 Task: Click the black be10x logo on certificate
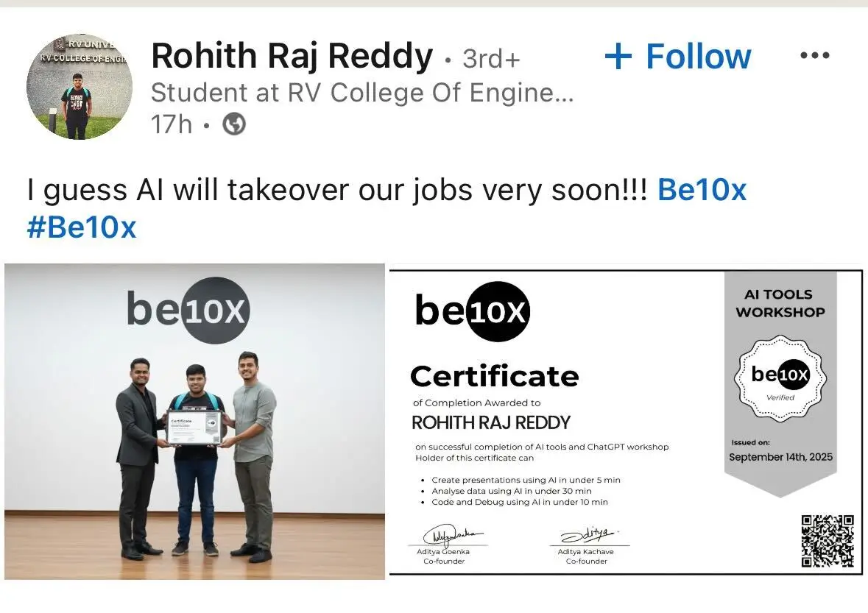coord(472,311)
